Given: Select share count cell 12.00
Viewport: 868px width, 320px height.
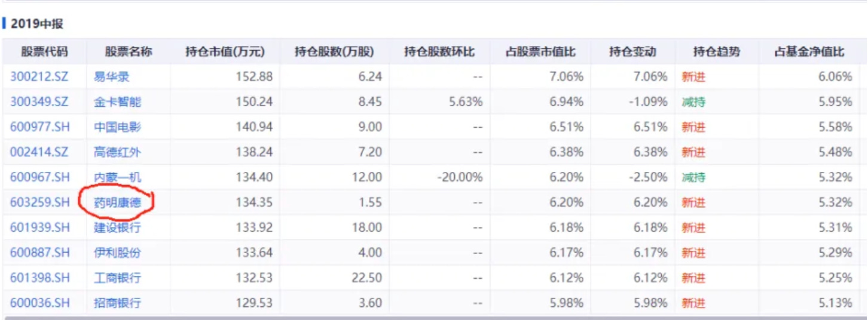Looking at the screenshot, I should tap(367, 177).
